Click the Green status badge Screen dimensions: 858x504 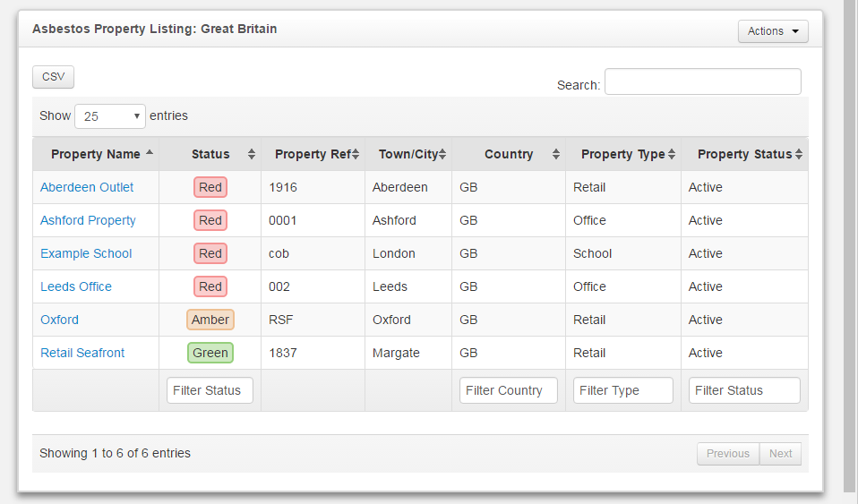tap(210, 353)
